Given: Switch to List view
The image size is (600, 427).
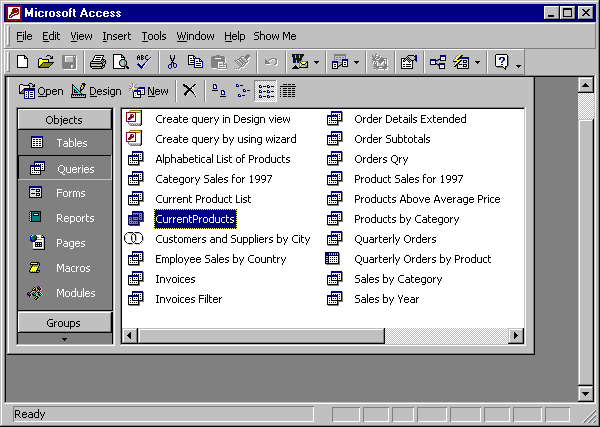Looking at the screenshot, I should click(x=266, y=91).
